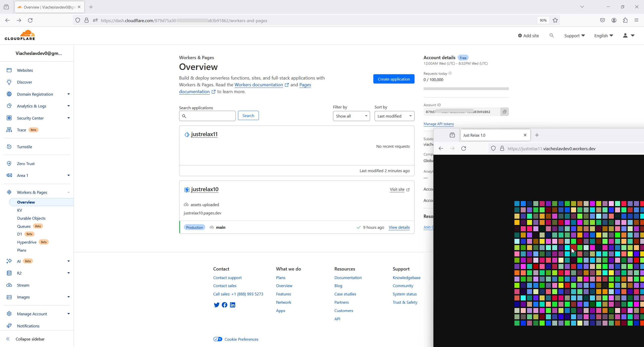Screen dimensions: 644x347
Task: Click the Cloudflare logo
Action: click(x=20, y=35)
